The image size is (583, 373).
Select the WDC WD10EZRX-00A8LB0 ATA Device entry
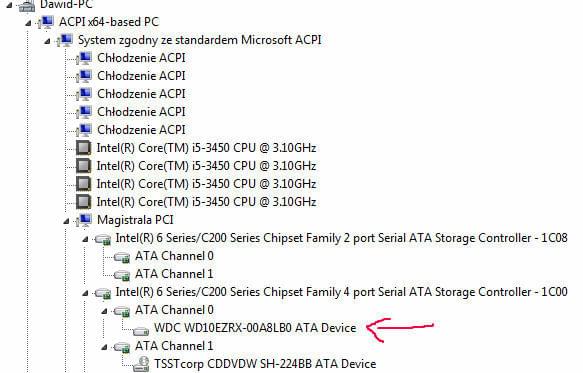pyautogui.click(x=255, y=328)
